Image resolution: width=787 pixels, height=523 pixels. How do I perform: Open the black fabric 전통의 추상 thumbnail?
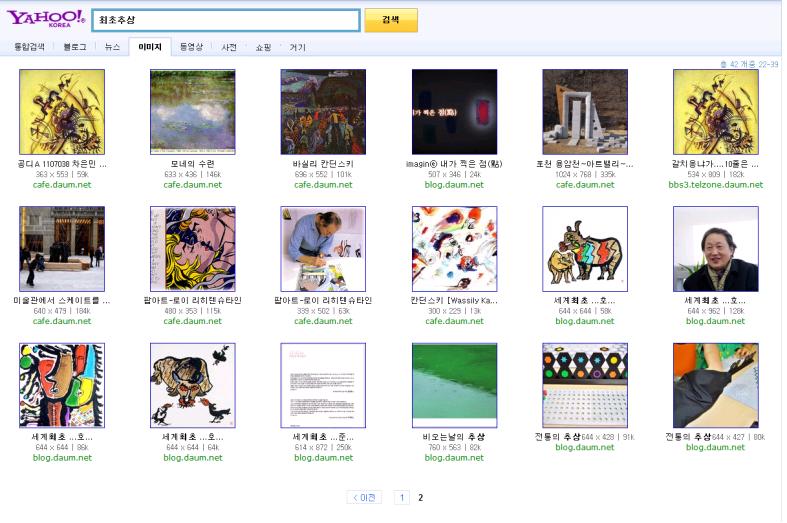coord(716,385)
